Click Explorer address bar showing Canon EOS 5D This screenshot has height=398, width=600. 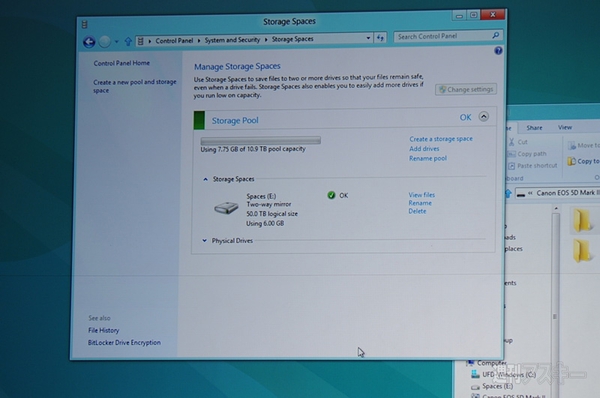click(558, 193)
